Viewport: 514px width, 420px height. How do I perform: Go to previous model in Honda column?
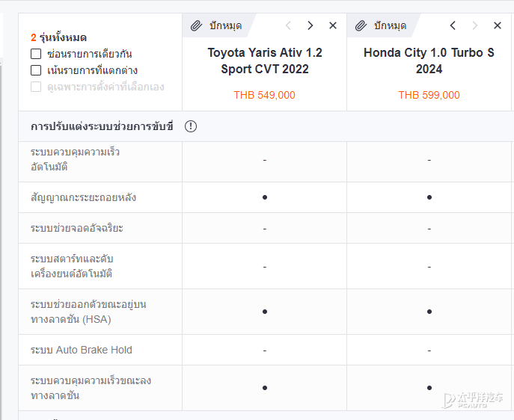tap(453, 25)
